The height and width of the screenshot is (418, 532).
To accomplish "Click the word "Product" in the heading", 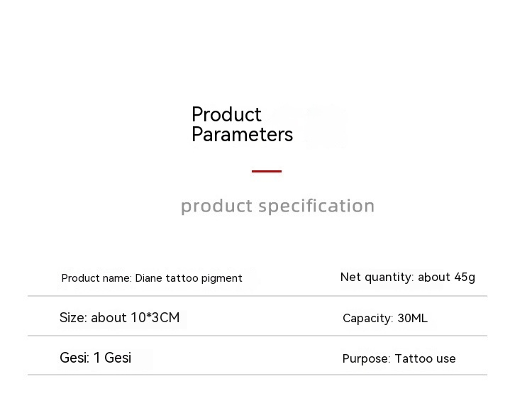I will pyautogui.click(x=226, y=114).
